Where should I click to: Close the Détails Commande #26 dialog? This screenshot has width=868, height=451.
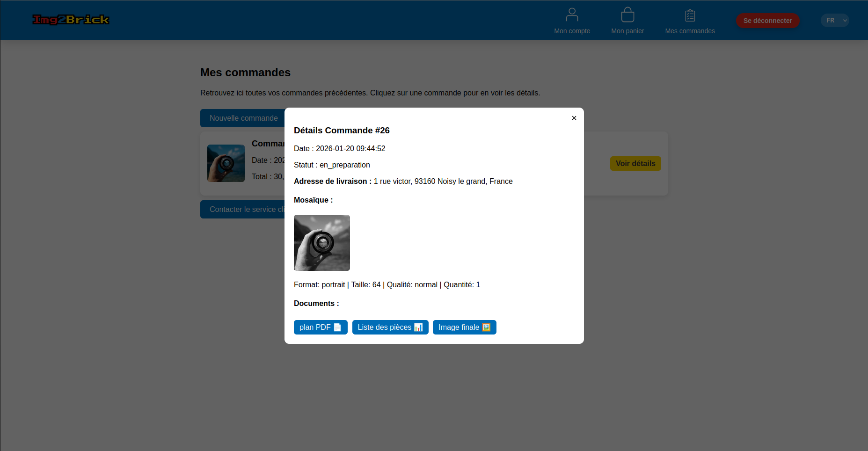(574, 118)
